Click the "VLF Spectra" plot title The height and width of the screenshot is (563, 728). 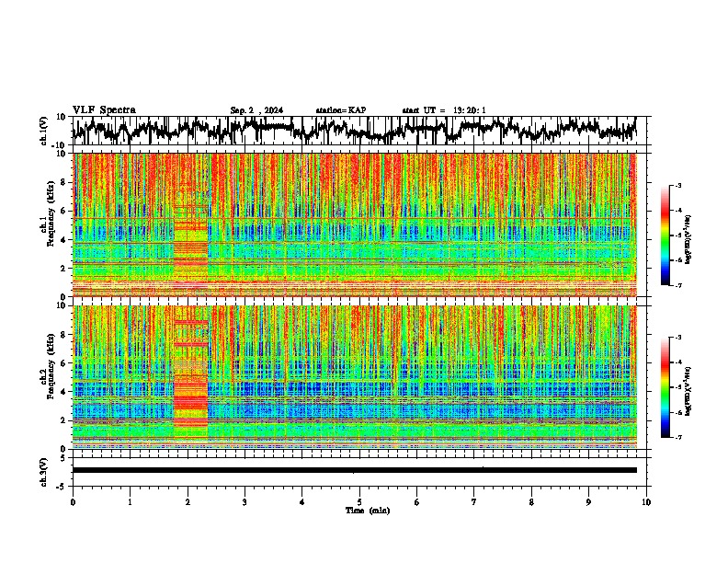pos(104,110)
